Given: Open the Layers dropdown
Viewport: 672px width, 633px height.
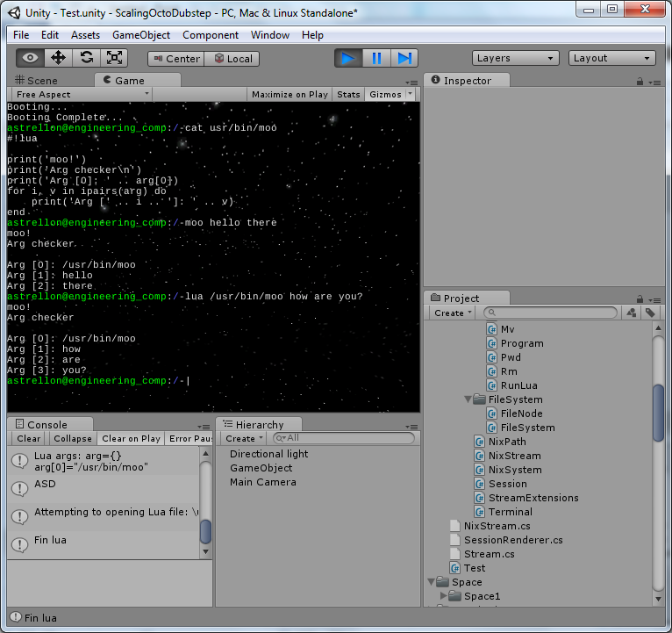Looking at the screenshot, I should 516,58.
